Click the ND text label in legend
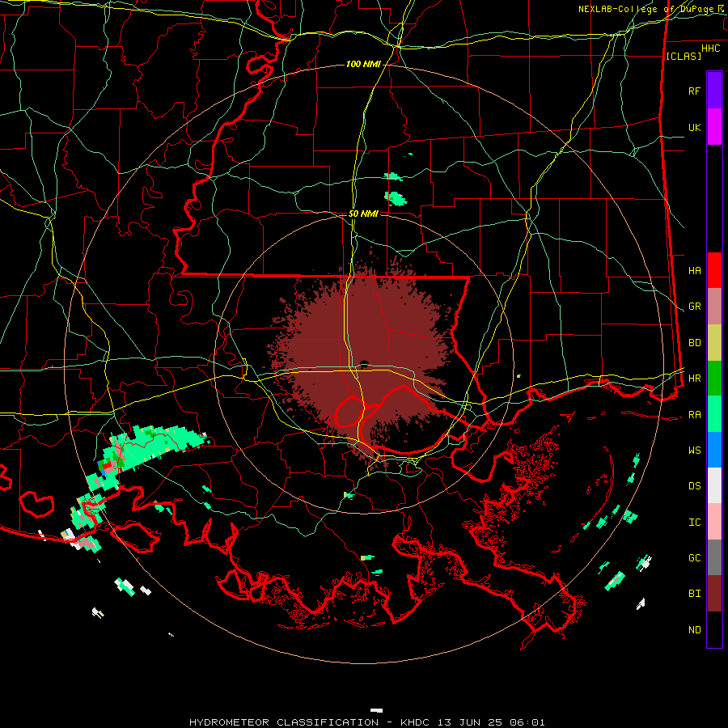The height and width of the screenshot is (728, 728). [x=694, y=630]
